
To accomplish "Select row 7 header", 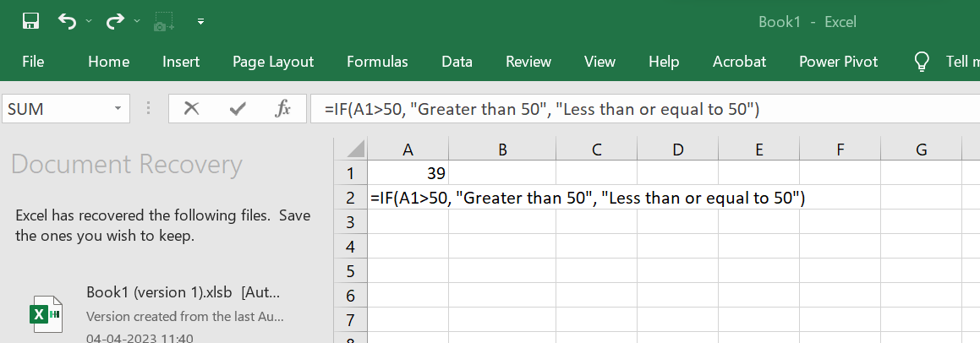I will click(x=351, y=319).
